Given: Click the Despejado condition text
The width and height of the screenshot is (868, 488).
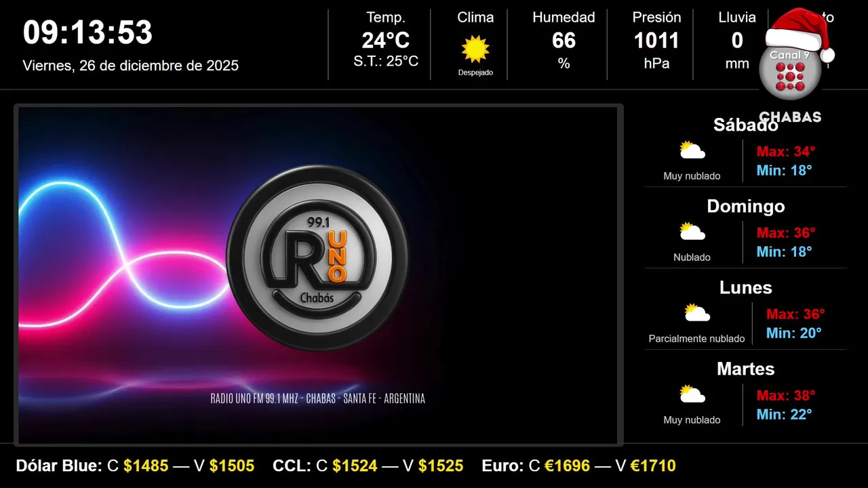Looking at the screenshot, I should (x=475, y=73).
